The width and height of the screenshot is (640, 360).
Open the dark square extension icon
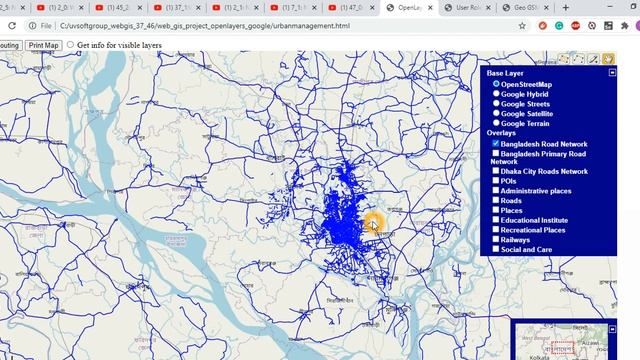(608, 26)
